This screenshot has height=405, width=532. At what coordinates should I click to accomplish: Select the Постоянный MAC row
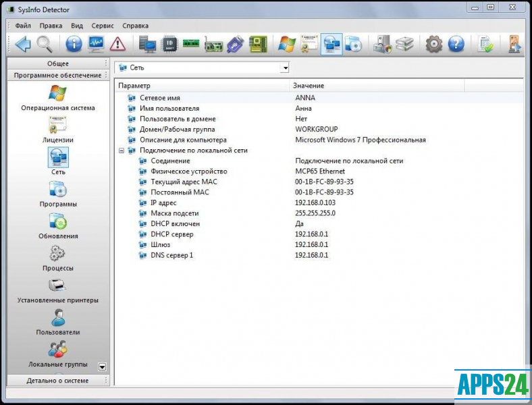point(319,192)
